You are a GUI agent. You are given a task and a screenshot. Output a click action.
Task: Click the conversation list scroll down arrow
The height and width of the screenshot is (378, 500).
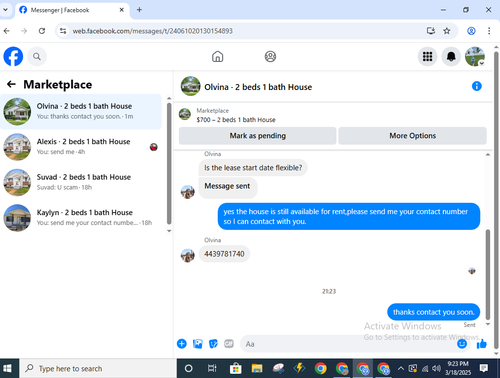[169, 231]
